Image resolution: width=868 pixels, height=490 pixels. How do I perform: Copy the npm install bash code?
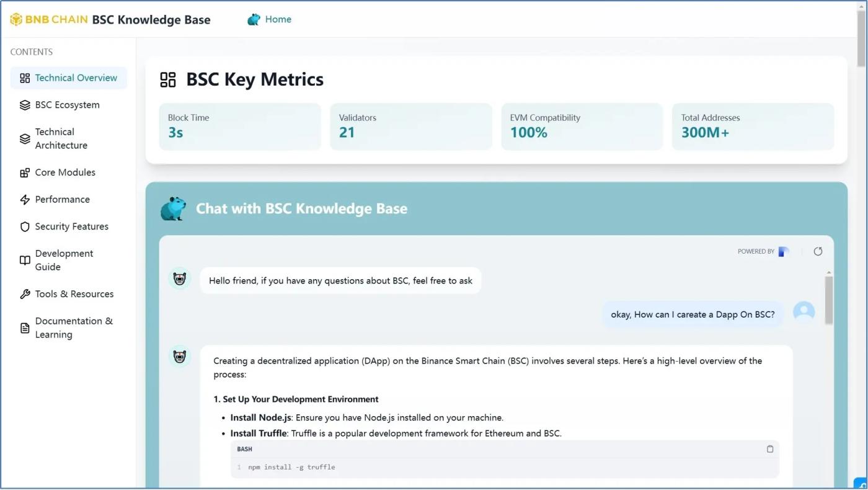[x=770, y=449]
